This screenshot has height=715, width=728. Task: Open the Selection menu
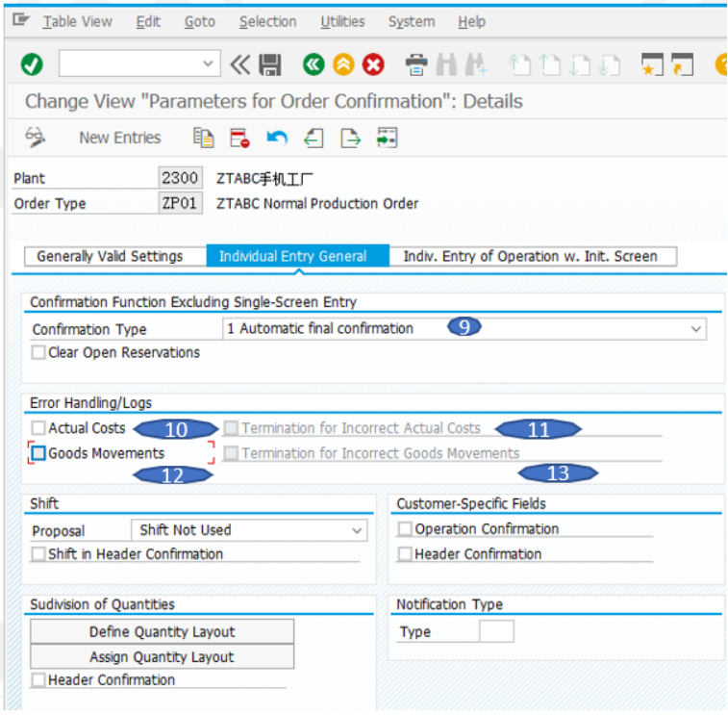pyautogui.click(x=268, y=21)
